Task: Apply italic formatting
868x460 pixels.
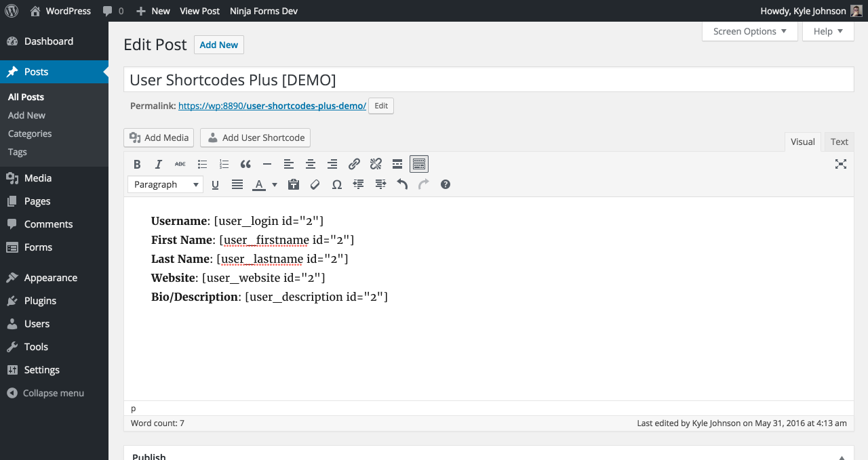Action: 159,164
